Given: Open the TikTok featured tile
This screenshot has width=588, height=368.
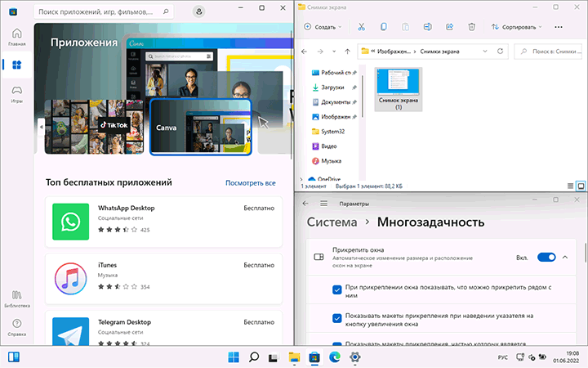Looking at the screenshot, I should [94, 127].
